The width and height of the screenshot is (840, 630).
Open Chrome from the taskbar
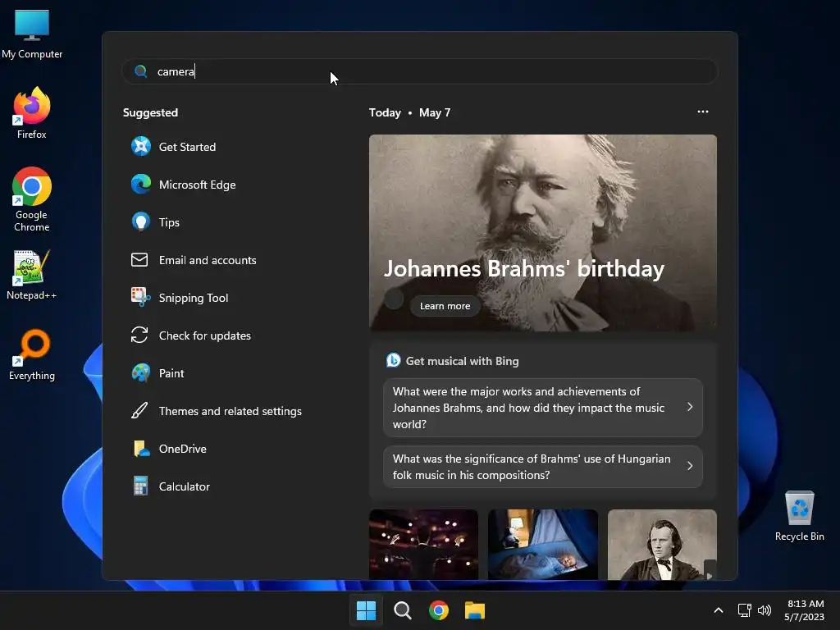(x=439, y=610)
